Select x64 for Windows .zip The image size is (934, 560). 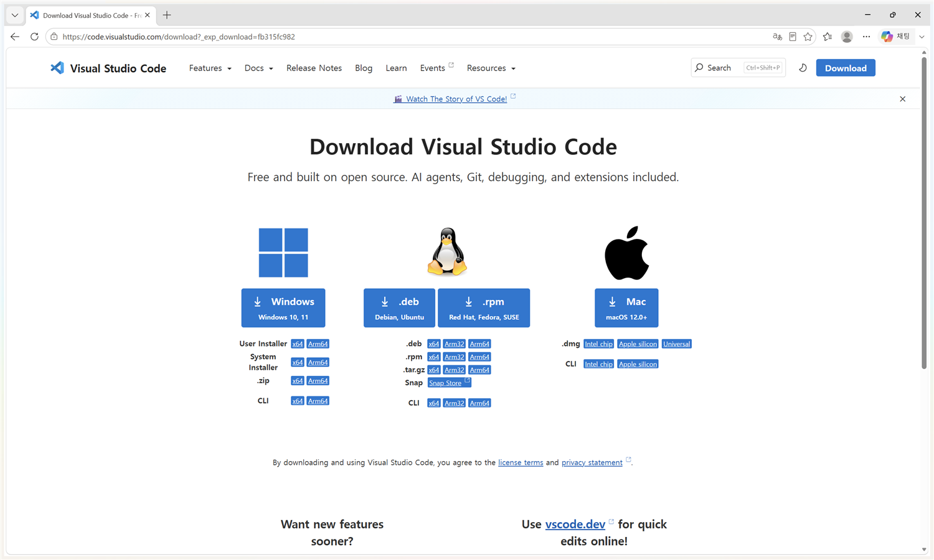point(298,381)
